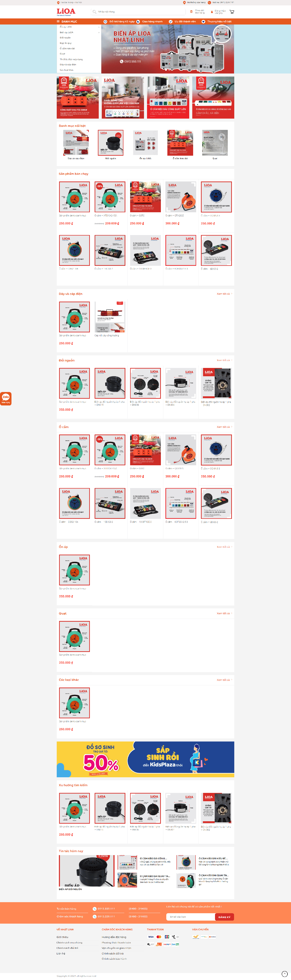Open the KidsPlaza 50% promotion banner
This screenshot has height=980, width=291.
(145, 759)
